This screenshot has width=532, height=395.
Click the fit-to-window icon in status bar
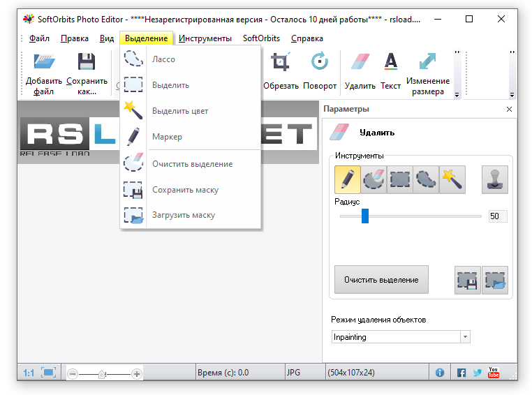tap(48, 373)
